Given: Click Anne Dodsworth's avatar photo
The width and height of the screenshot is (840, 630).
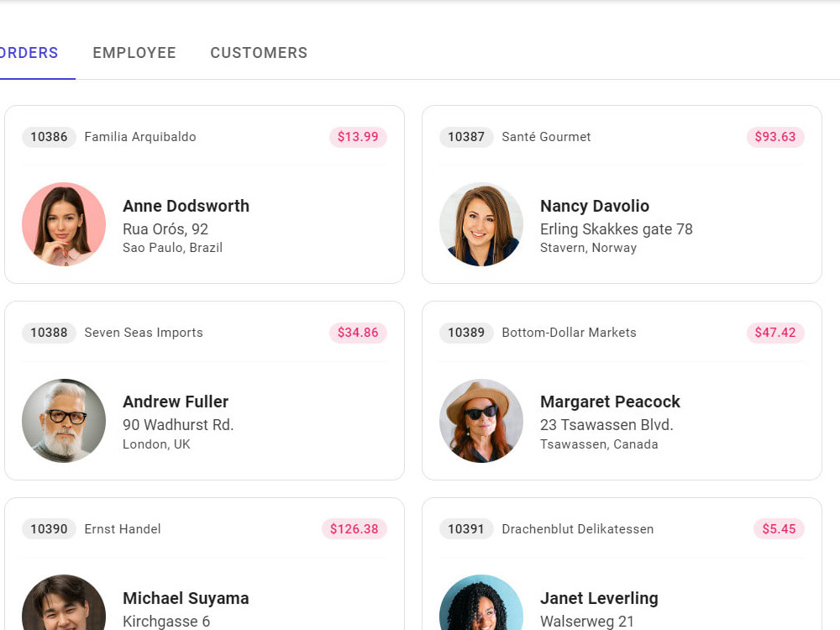Looking at the screenshot, I should (x=64, y=224).
